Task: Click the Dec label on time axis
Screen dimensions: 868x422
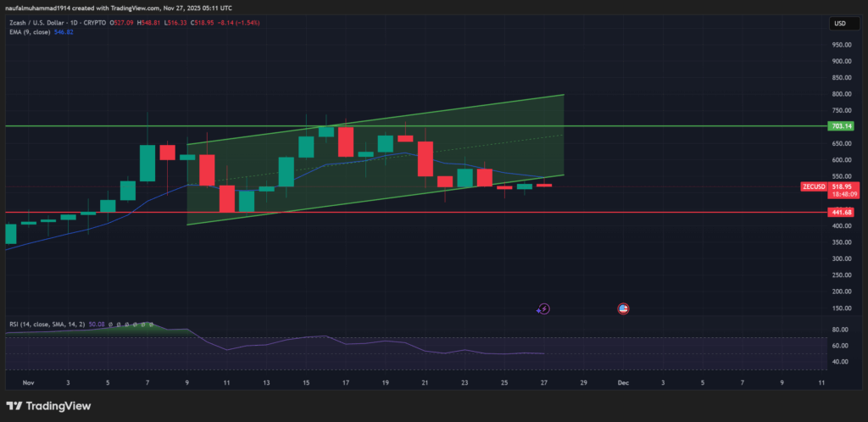Action: click(623, 383)
